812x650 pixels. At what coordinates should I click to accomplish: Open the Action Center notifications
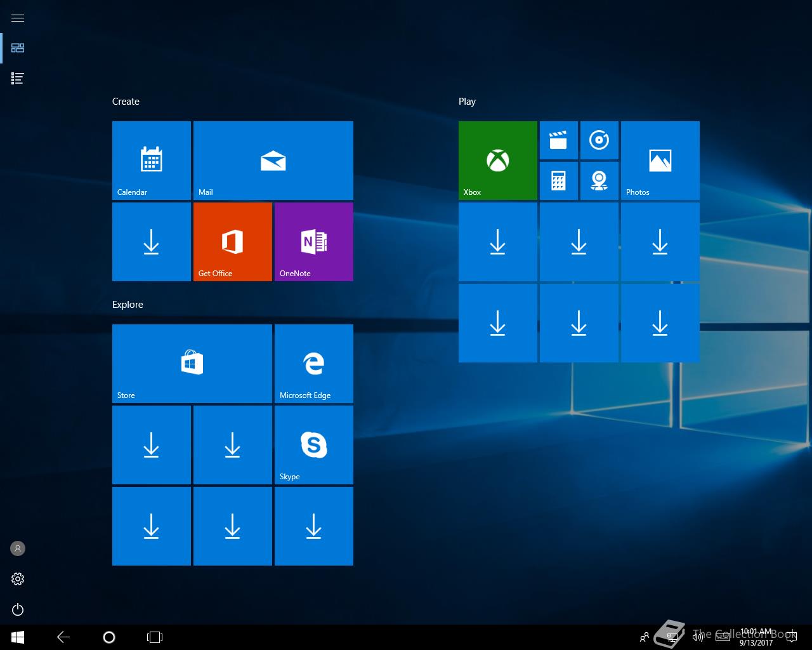coord(791,637)
